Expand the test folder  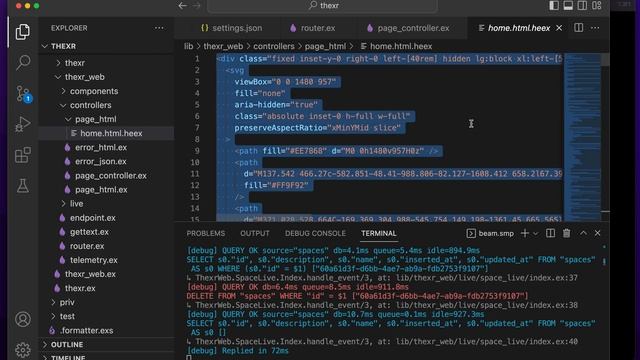pos(107,316)
